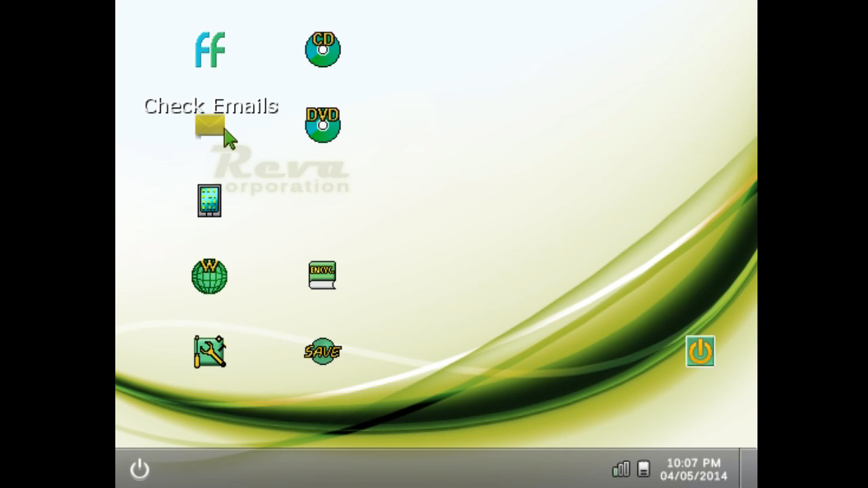Open the ENCYC encyclopedia book icon

click(x=322, y=275)
